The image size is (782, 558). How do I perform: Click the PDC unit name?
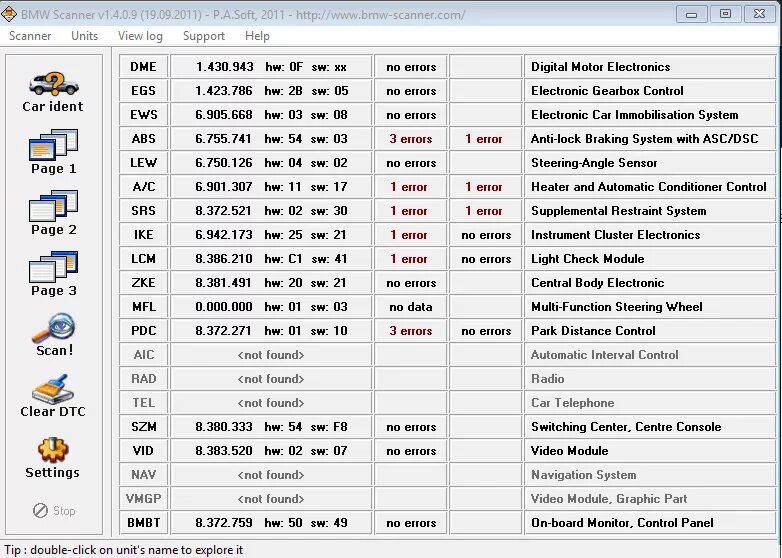[x=144, y=331]
